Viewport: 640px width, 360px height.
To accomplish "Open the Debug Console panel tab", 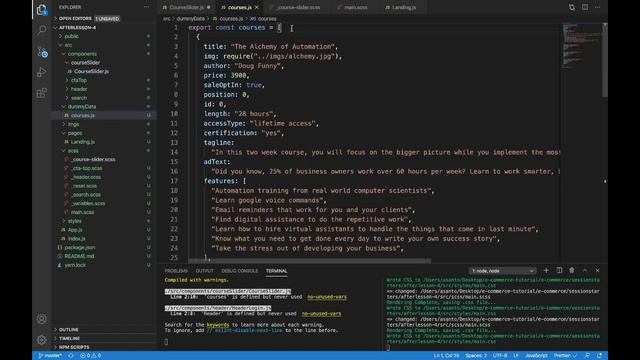I will (x=240, y=271).
